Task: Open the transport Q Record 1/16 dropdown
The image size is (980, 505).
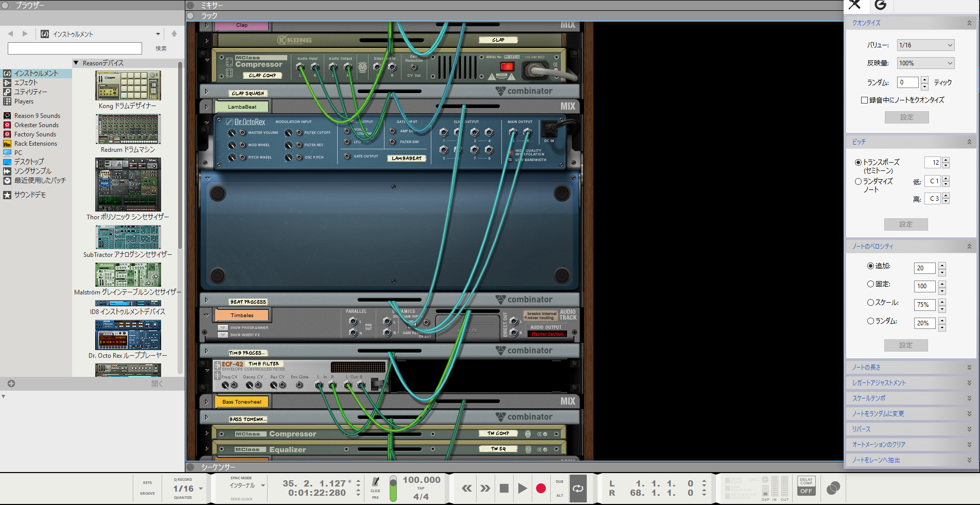Action: (201, 489)
